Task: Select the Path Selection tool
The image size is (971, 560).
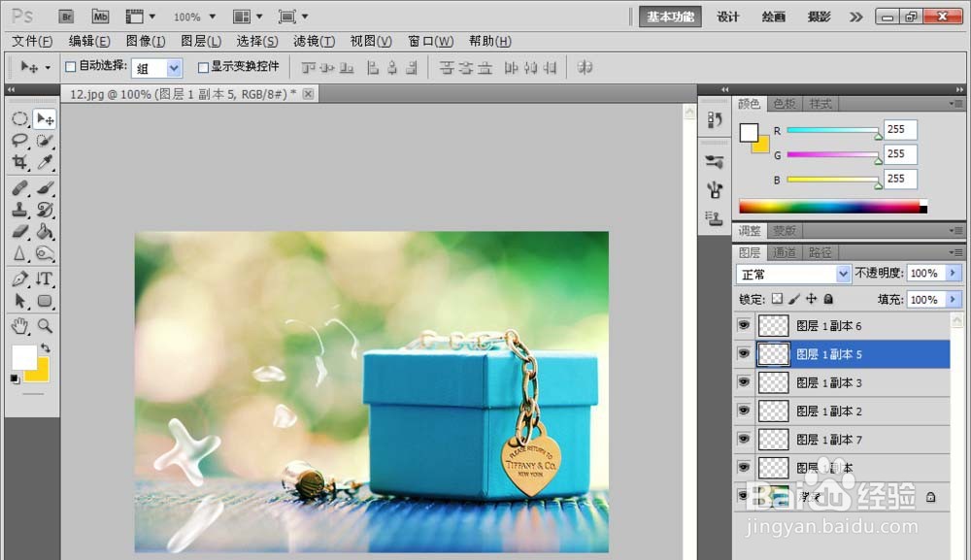Action: 19,301
